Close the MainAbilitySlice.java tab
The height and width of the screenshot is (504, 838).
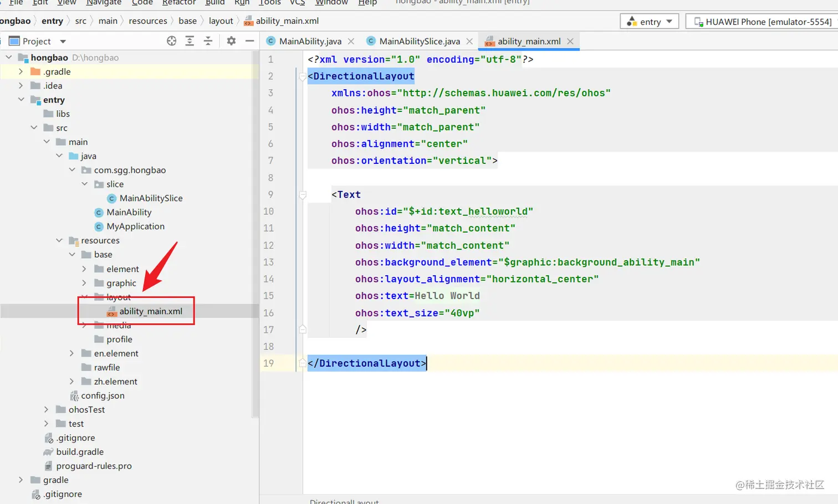click(x=469, y=42)
